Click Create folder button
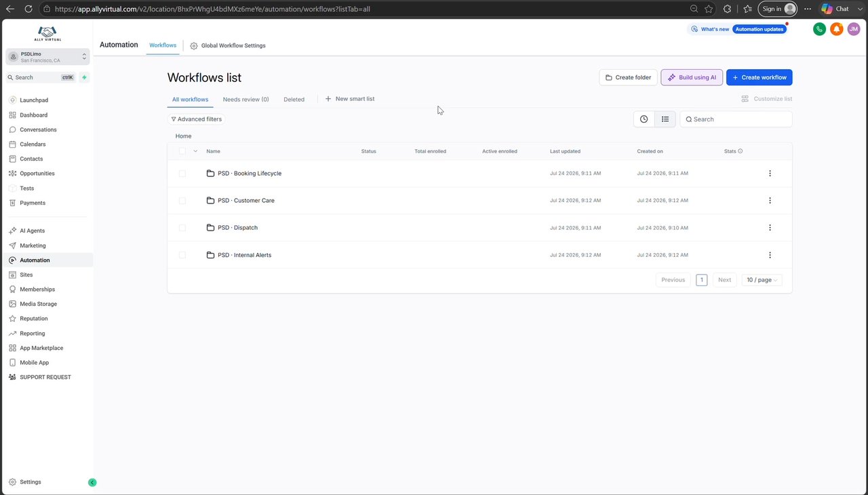The width and height of the screenshot is (868, 495). pos(628,77)
